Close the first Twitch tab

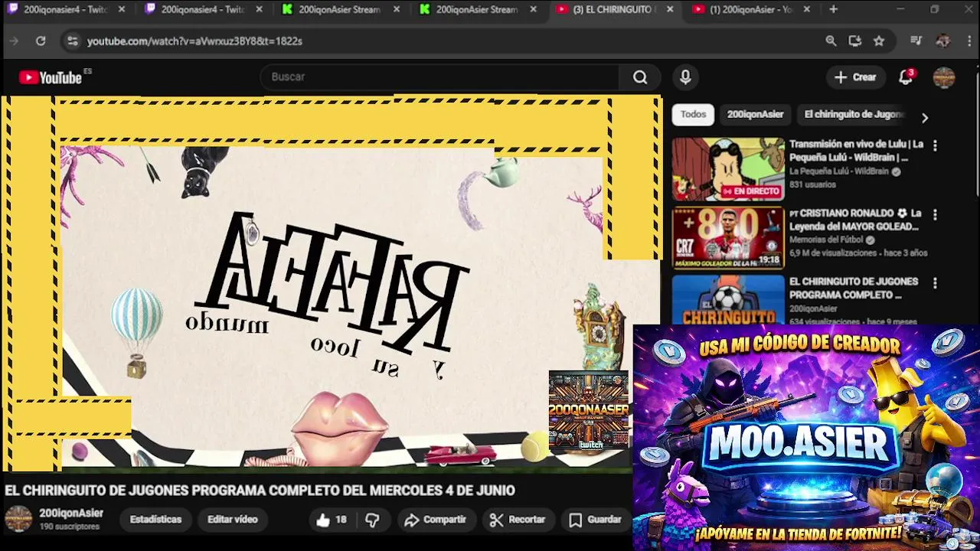[121, 9]
